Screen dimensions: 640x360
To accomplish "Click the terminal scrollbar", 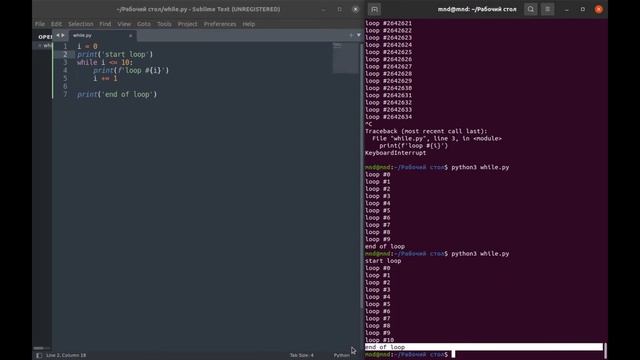I will (x=605, y=351).
